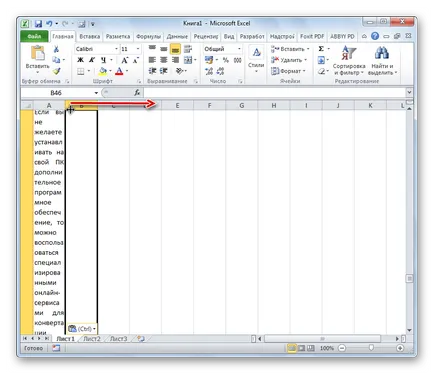The width and height of the screenshot is (434, 374).
Task: Click the Формат cells button
Action: [288, 71]
